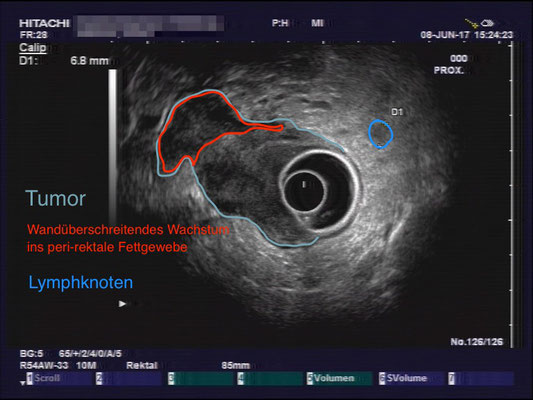Click the BG:5 gain setting

(x=31, y=354)
